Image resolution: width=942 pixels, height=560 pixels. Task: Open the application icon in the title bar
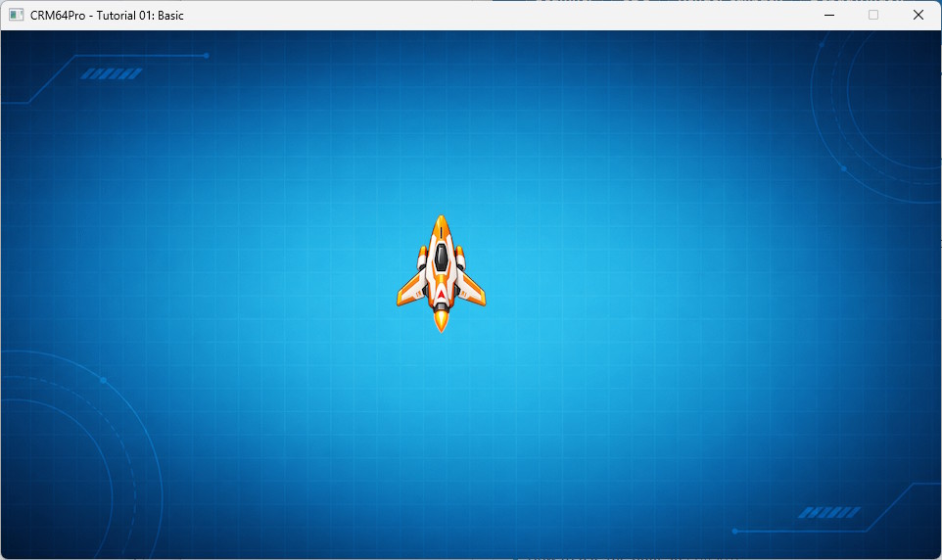click(17, 15)
